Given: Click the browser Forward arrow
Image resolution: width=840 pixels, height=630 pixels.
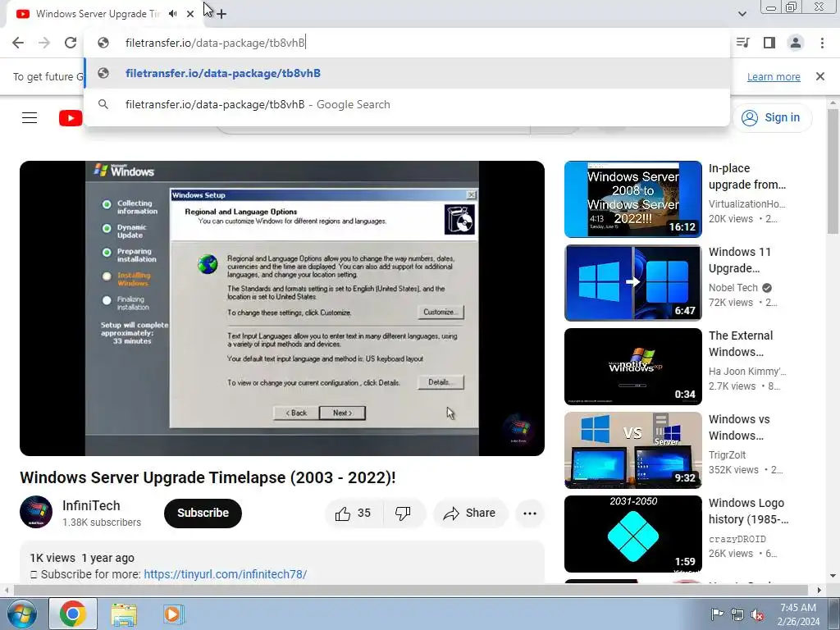Looking at the screenshot, I should (44, 43).
